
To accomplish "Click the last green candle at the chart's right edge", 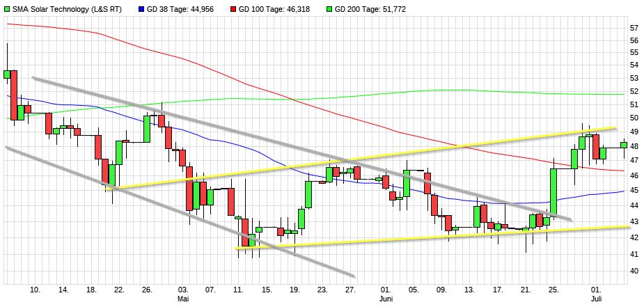I will click(624, 145).
